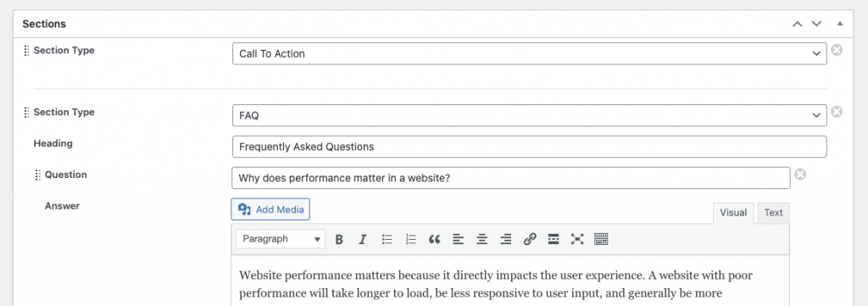Insert or edit a link
This screenshot has width=868, height=306.
[530, 239]
